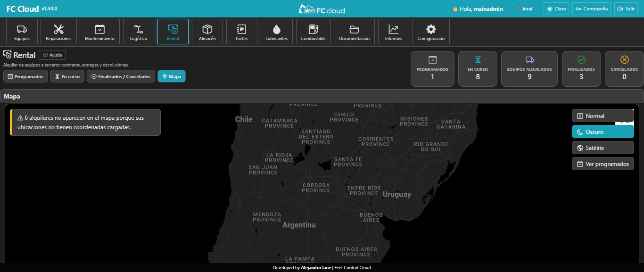Click the Programados calendar stat card
The image size is (644, 272).
click(432, 69)
